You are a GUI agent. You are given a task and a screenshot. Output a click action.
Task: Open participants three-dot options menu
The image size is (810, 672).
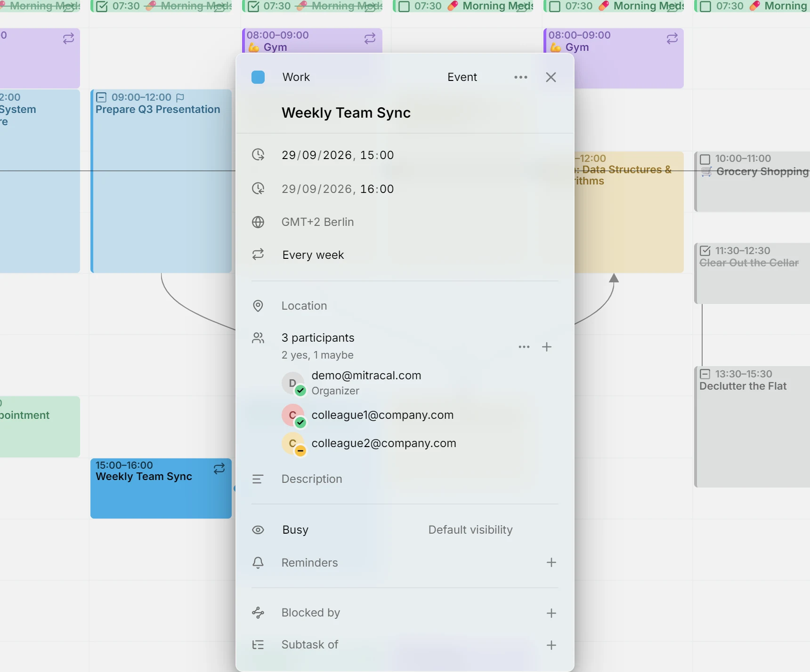[x=524, y=347]
